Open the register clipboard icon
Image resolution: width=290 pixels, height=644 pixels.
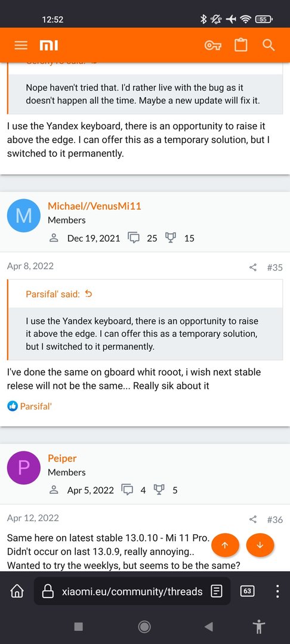pos(241,45)
